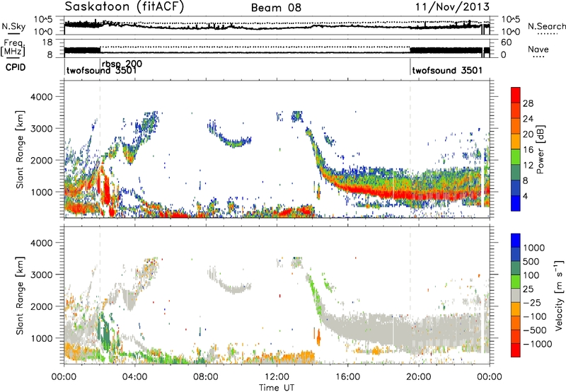The width and height of the screenshot is (566, 392).
Task: Pick the Power colorbar segment between 20 and 24
Action: (x=516, y=126)
